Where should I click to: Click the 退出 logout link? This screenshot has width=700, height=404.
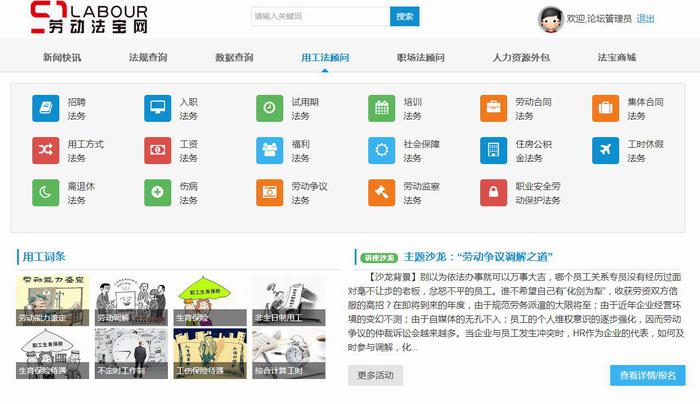[x=646, y=18]
